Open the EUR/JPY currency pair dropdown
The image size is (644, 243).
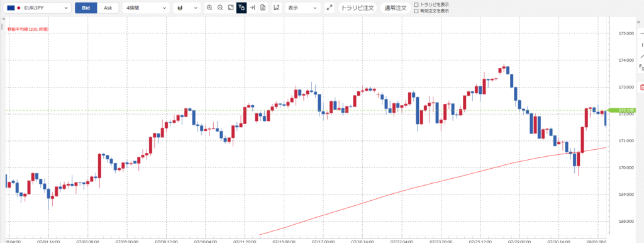point(37,8)
